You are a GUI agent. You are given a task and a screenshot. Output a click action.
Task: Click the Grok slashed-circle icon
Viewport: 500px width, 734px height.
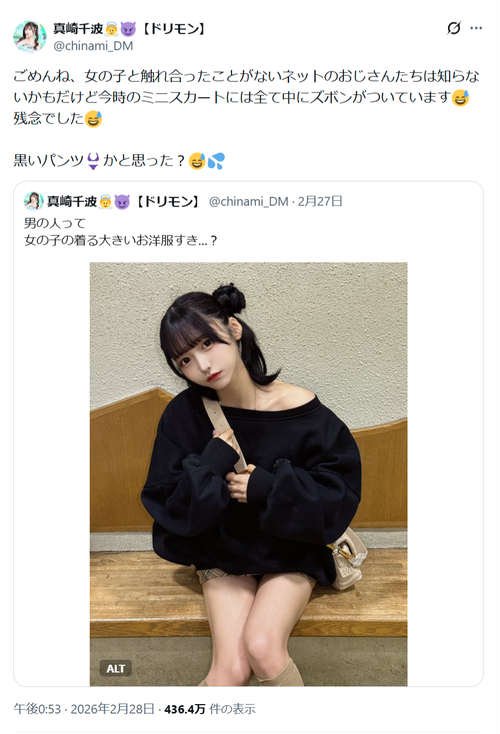[x=453, y=29]
